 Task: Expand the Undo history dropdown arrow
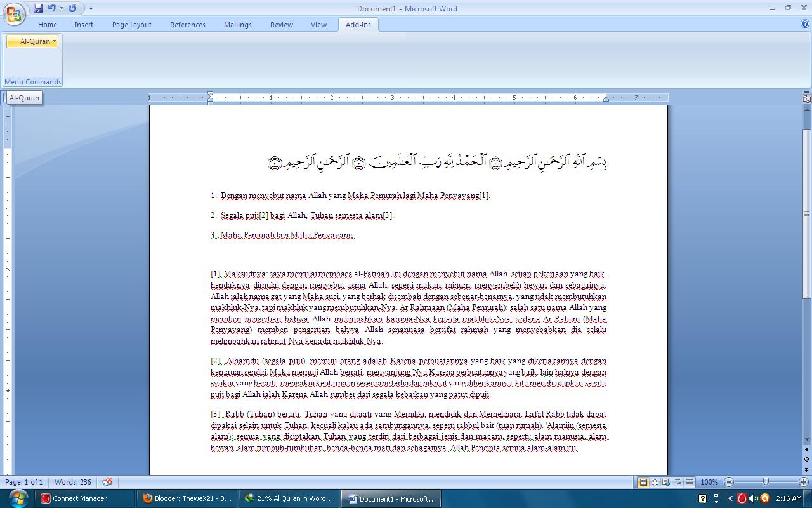pyautogui.click(x=61, y=8)
